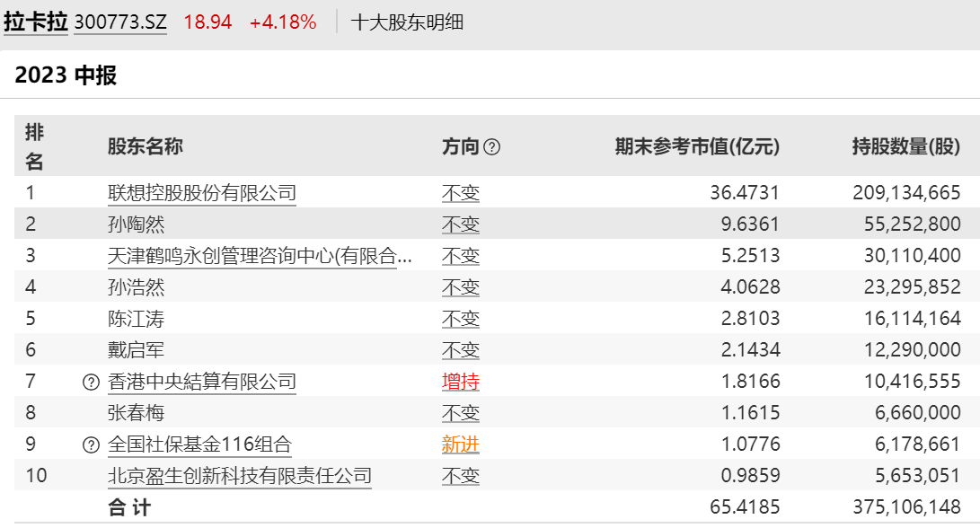Click market value 1.8166
980x528 pixels.
(750, 381)
